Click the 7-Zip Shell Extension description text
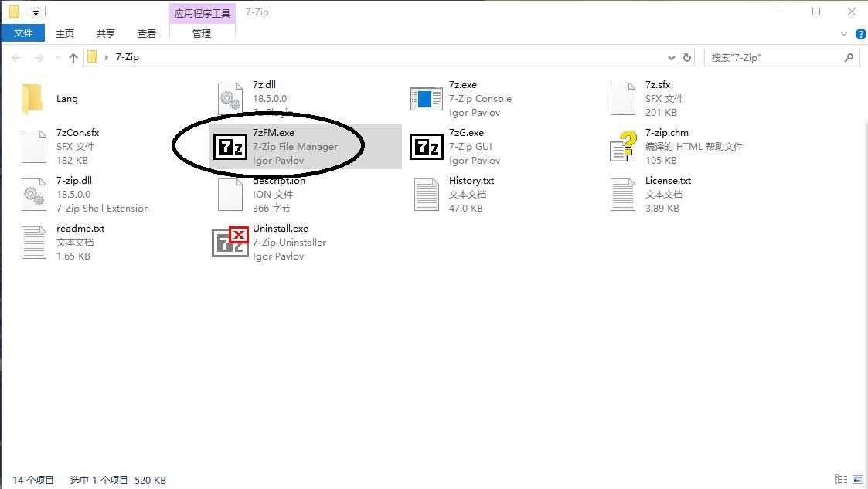The width and height of the screenshot is (868, 489). click(x=102, y=209)
